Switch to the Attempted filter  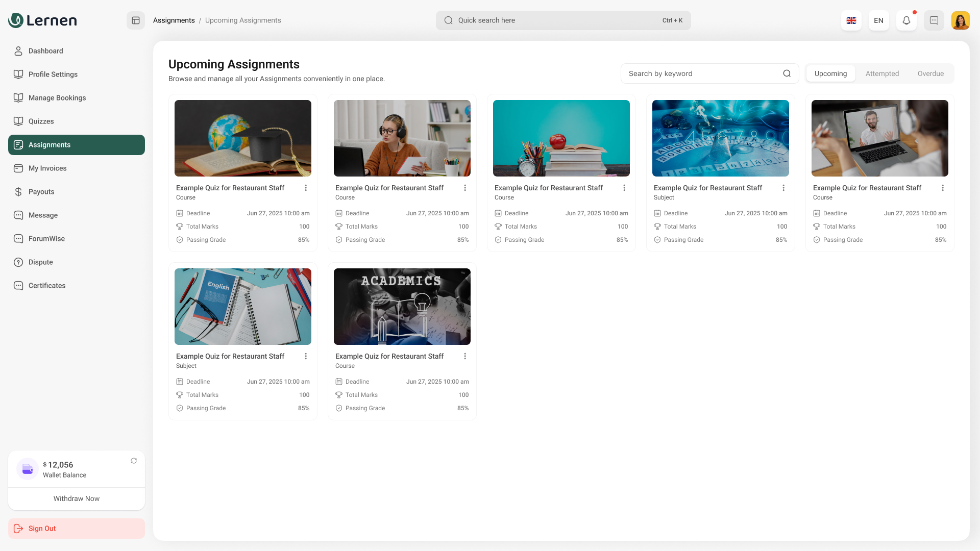tap(882, 73)
